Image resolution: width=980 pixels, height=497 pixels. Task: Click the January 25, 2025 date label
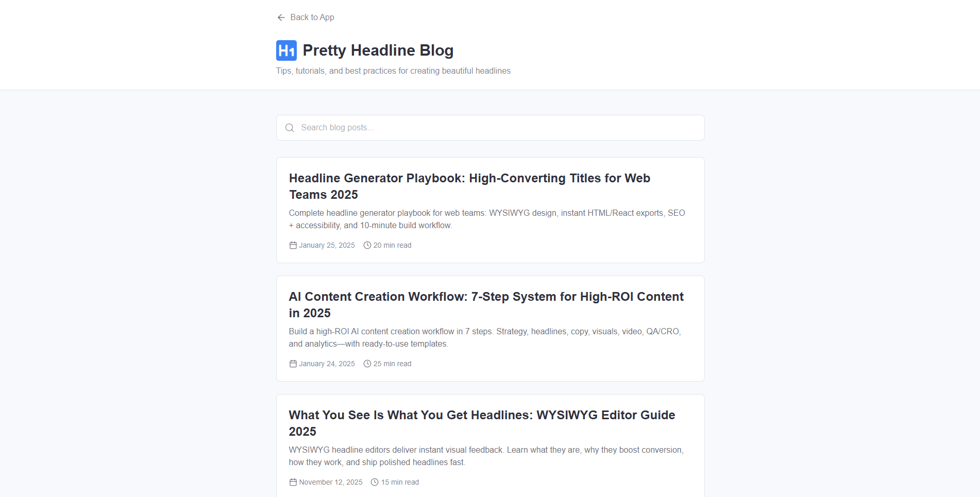pyautogui.click(x=327, y=245)
